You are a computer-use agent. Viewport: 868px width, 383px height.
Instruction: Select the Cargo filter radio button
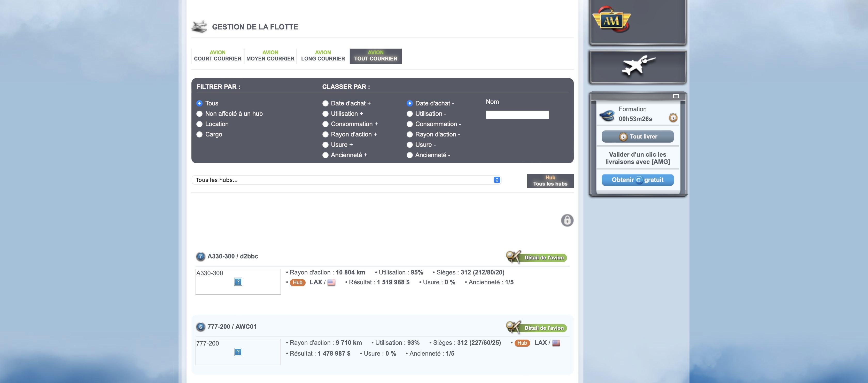pos(199,135)
